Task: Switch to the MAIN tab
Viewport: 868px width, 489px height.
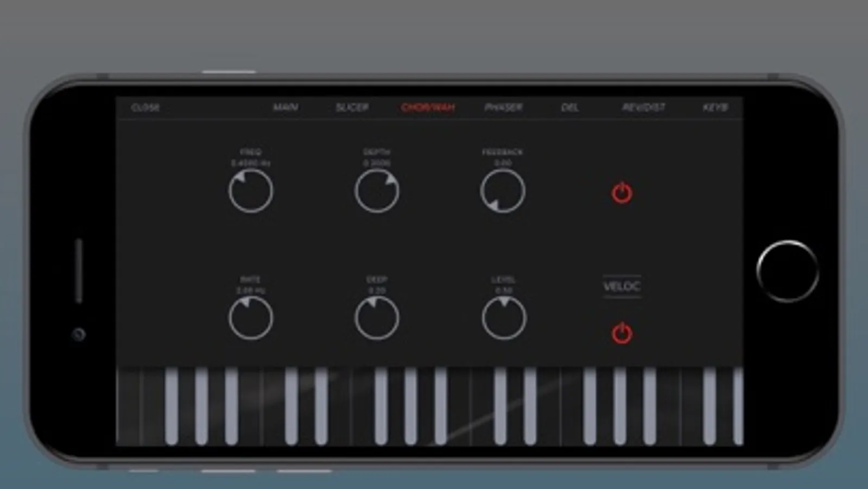Action: [286, 108]
